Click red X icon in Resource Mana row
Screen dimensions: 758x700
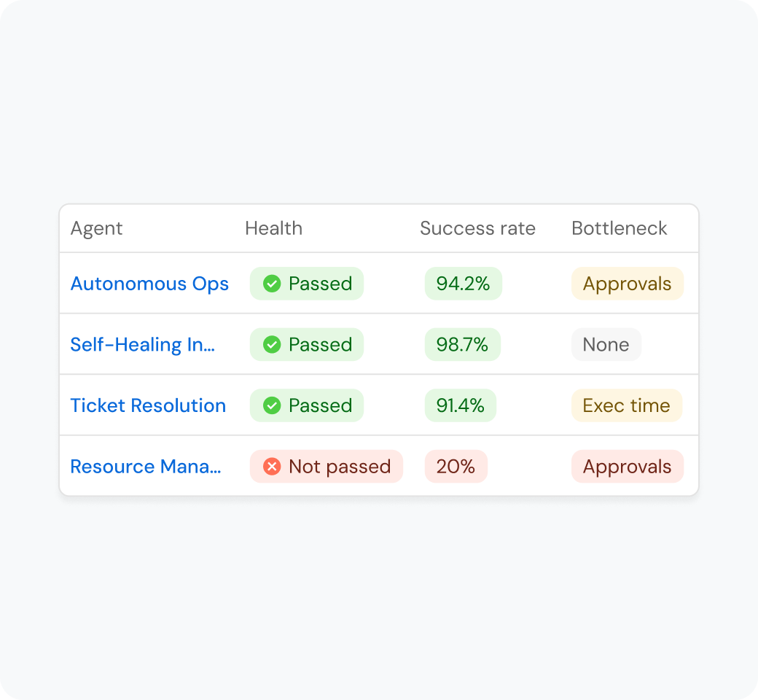[272, 467]
